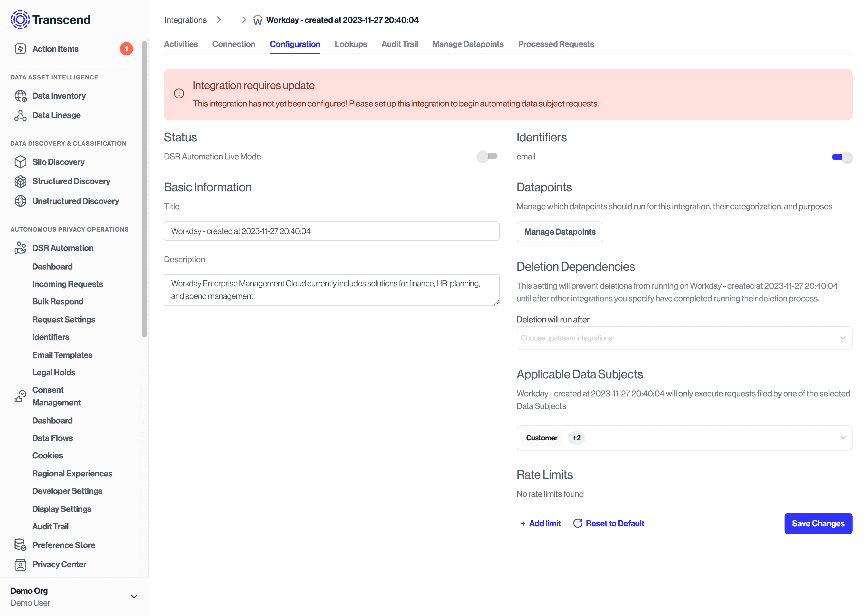Click the DSR Automation icon
The image size is (867, 616).
tap(20, 248)
